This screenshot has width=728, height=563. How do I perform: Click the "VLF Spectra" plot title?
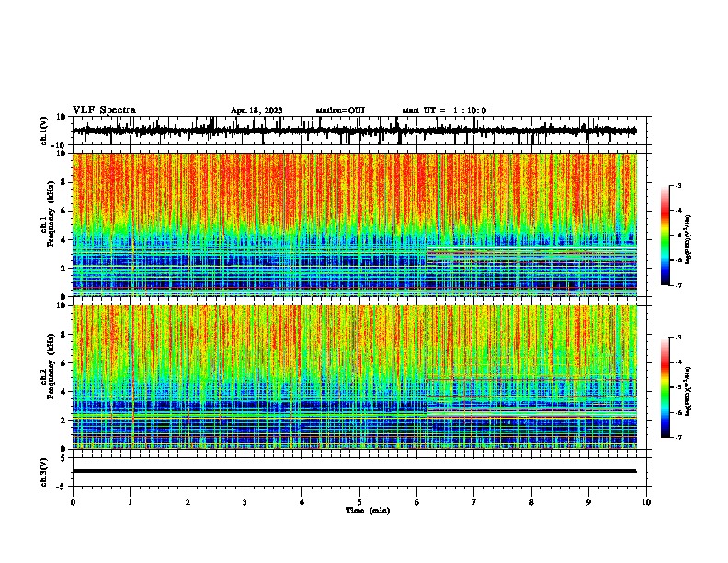(104, 110)
